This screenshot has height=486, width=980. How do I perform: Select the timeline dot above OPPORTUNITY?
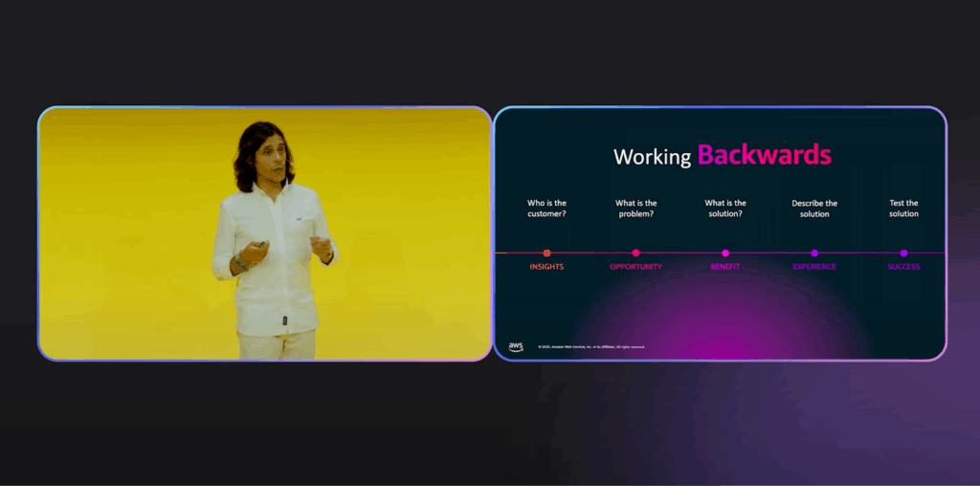(635, 253)
